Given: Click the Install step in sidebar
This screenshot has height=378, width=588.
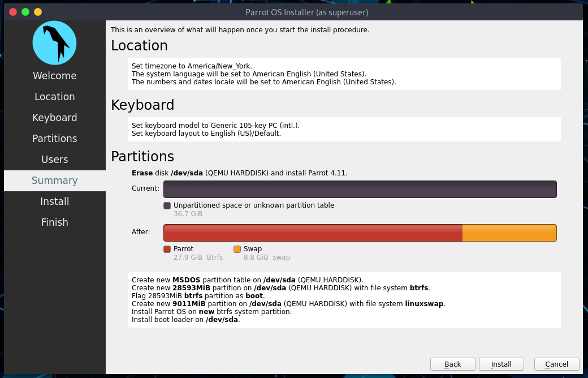Looking at the screenshot, I should [55, 201].
